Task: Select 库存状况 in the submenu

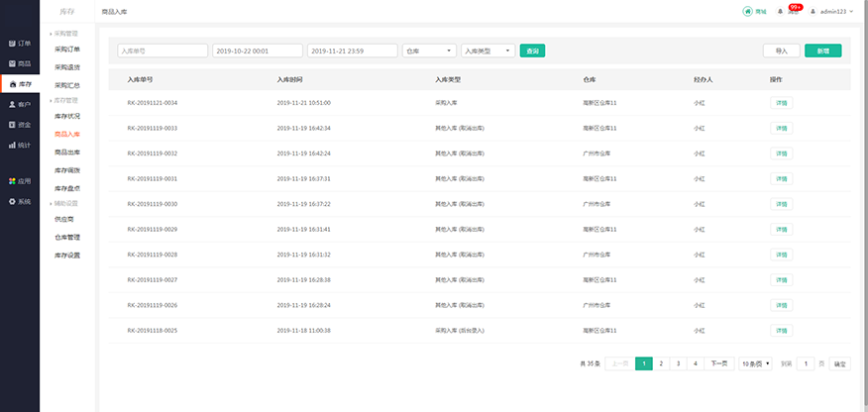Action: point(67,117)
